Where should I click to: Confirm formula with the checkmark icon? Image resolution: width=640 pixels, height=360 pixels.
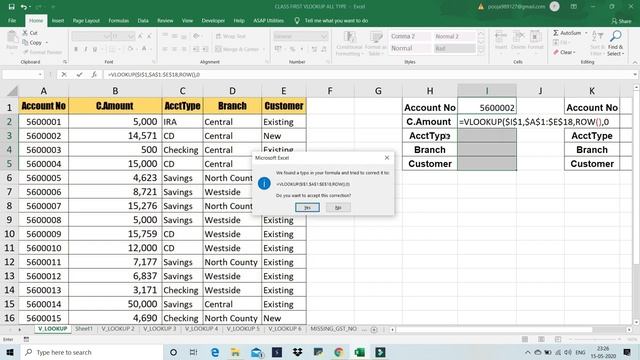point(79,75)
